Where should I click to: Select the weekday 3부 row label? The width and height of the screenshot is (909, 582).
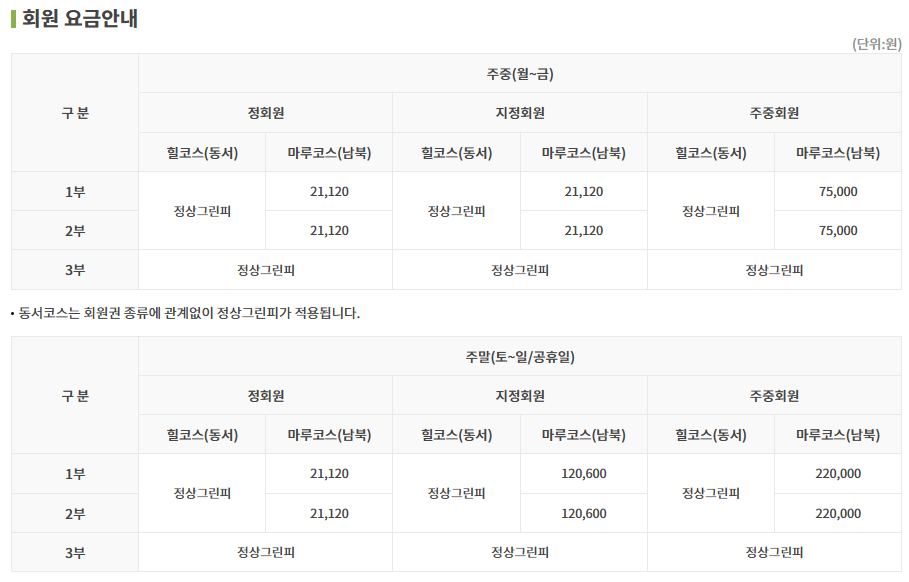point(75,270)
